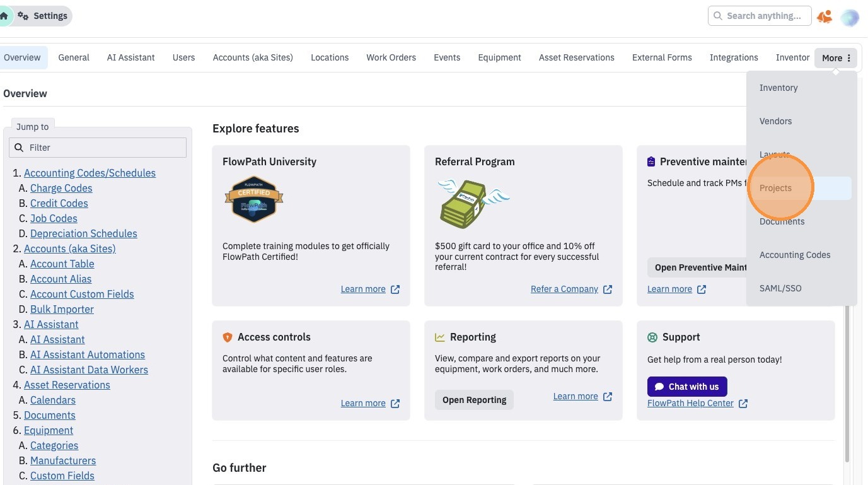Jump to Credit Codes in the sidebar
The height and width of the screenshot is (485, 868).
[59, 203]
